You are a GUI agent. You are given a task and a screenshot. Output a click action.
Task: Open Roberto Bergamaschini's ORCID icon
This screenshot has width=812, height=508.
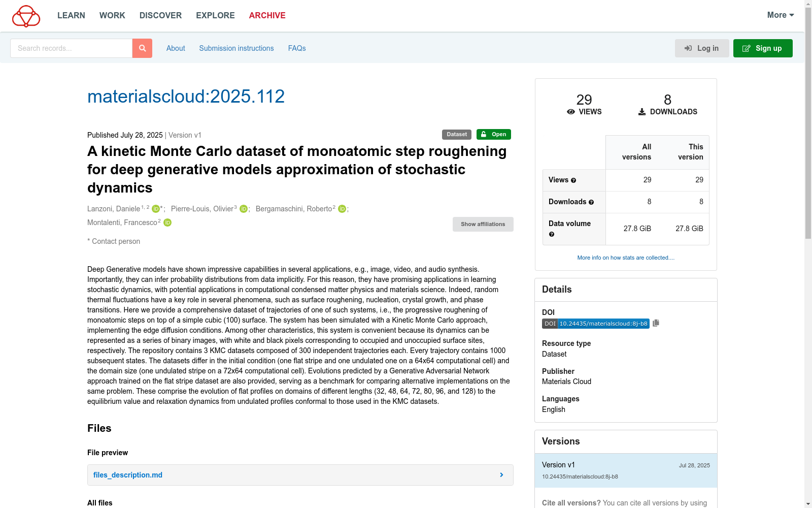(x=342, y=209)
